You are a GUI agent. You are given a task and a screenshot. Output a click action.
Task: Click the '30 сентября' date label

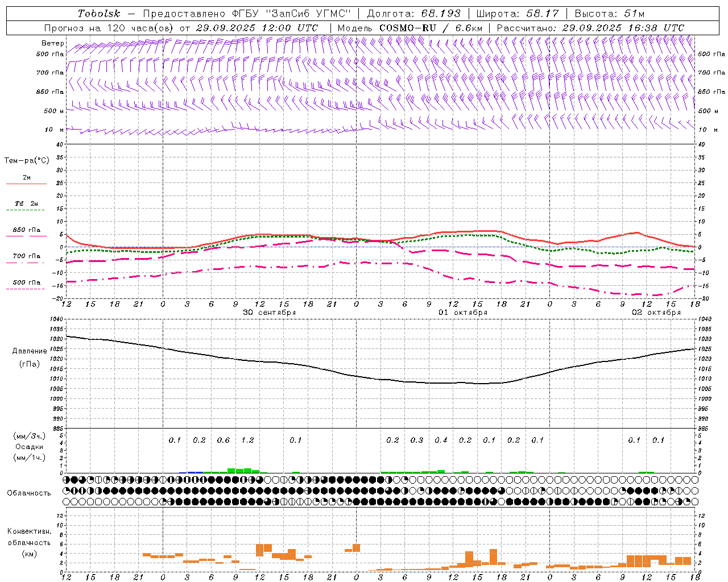coord(269,313)
